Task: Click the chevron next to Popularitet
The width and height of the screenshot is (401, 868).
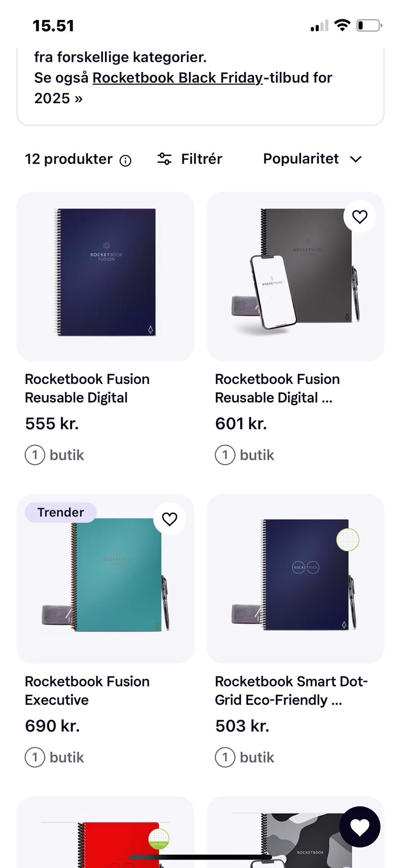Action: tap(355, 159)
